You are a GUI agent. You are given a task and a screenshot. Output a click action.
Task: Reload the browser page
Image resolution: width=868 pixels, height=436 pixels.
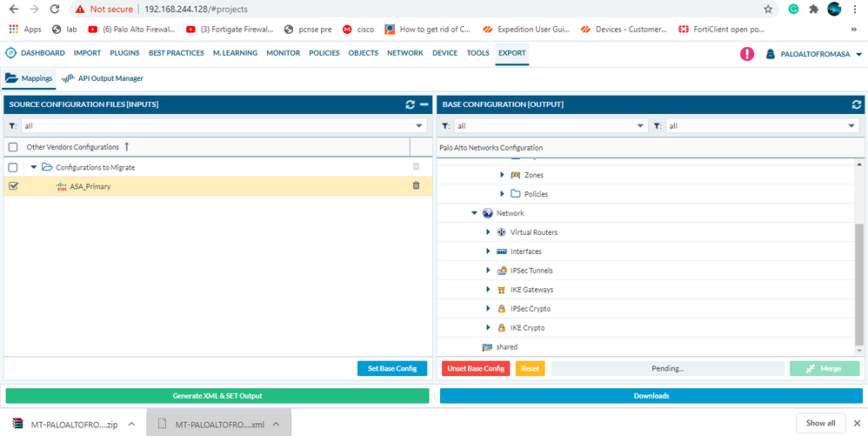click(54, 9)
